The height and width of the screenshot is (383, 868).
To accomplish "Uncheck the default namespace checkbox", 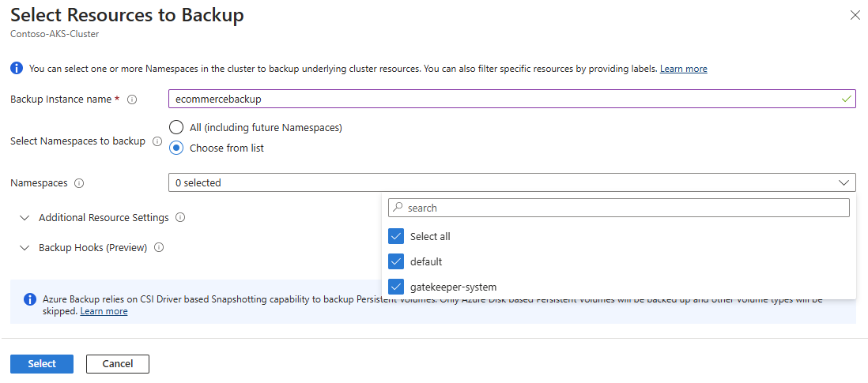I will coord(396,261).
